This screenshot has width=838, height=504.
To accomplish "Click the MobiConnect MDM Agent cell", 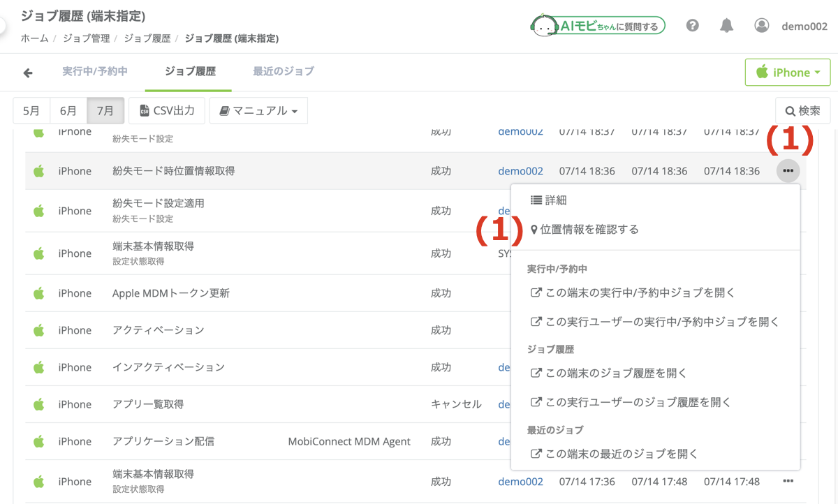I will (349, 441).
